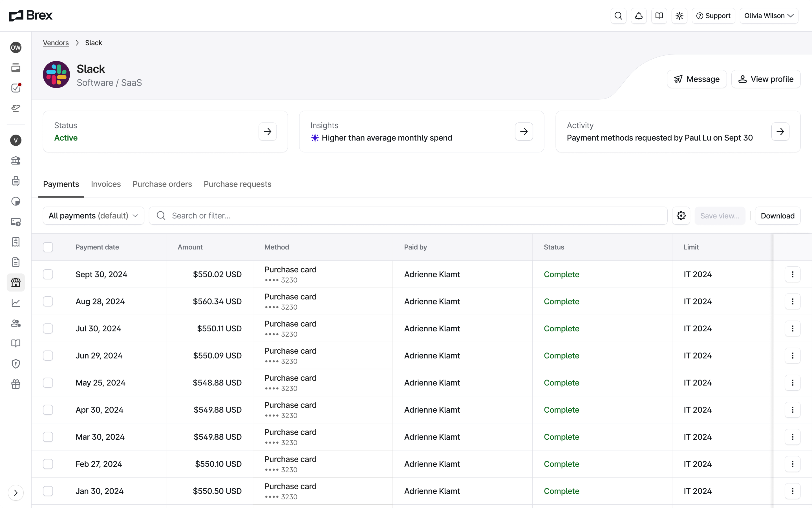Go to Vendors breadcrumb link
812x508 pixels.
pos(56,43)
